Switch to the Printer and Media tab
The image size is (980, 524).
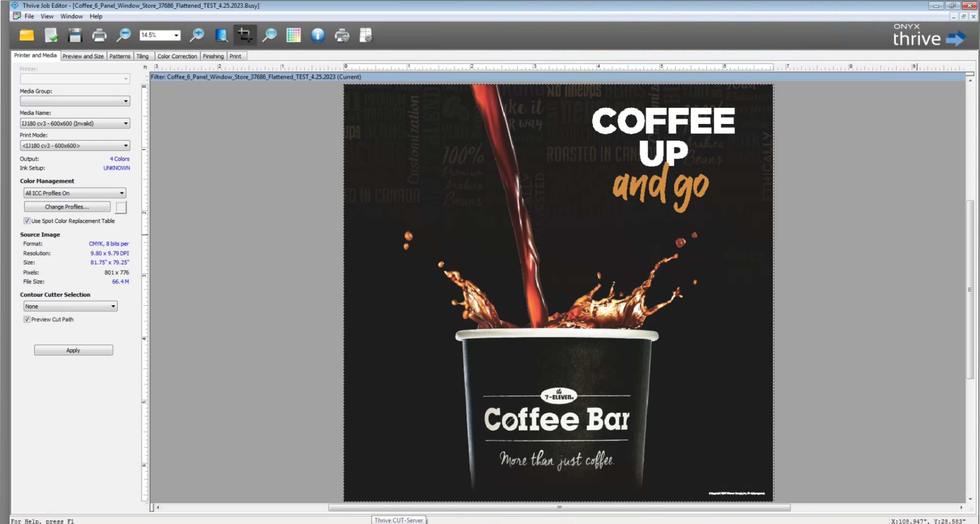click(35, 56)
